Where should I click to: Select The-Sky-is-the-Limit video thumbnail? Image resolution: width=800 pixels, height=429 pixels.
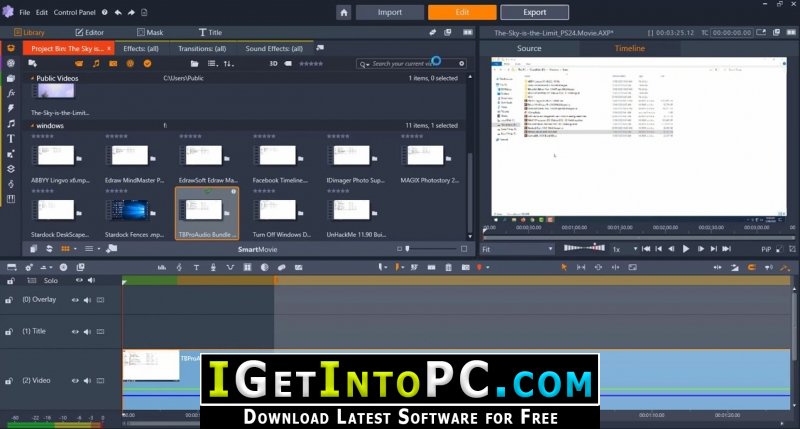click(x=56, y=91)
